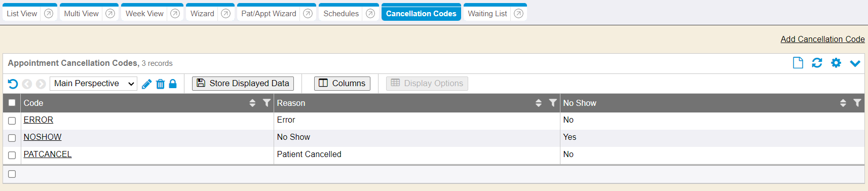Check the ERROR row checkbox

pyautogui.click(x=12, y=121)
